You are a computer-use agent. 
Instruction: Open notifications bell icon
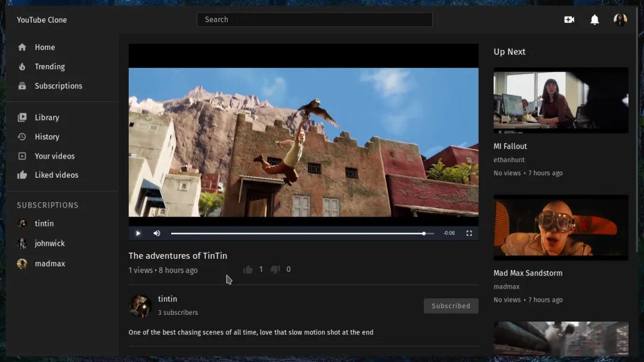tap(595, 19)
